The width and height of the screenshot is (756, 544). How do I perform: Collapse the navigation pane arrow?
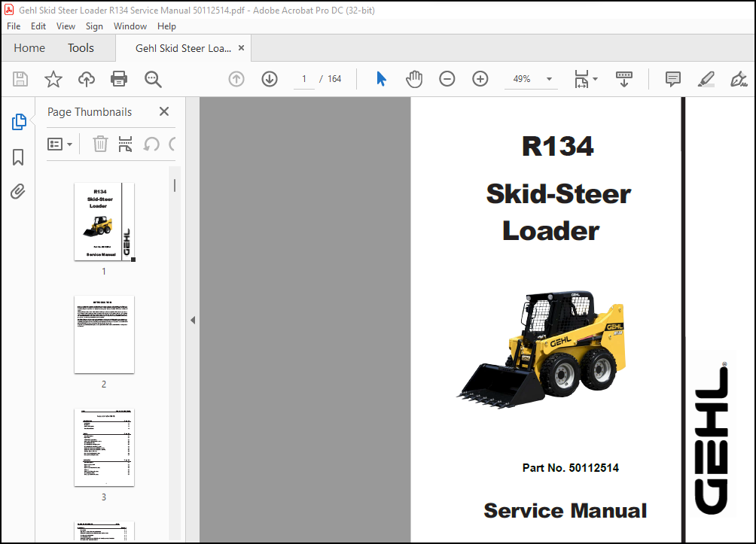pyautogui.click(x=193, y=320)
